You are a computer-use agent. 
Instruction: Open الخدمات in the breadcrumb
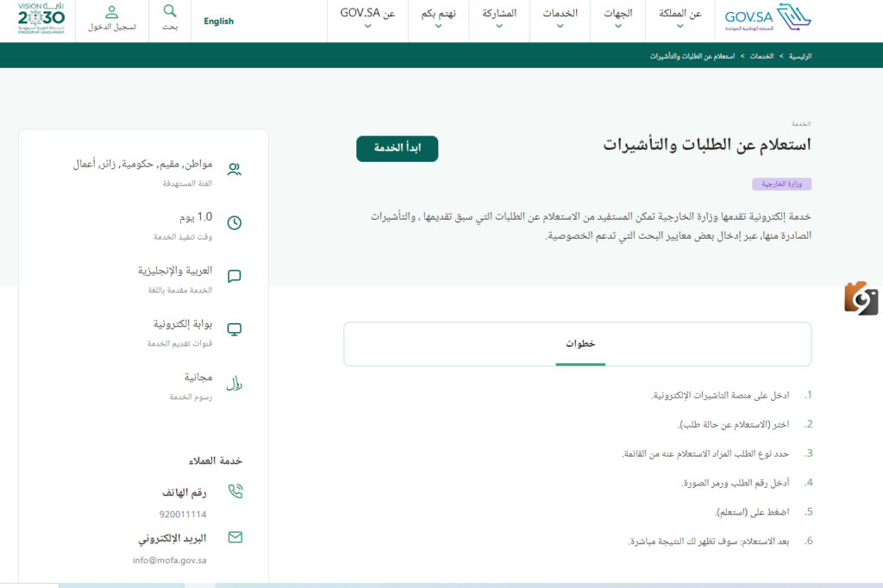761,56
